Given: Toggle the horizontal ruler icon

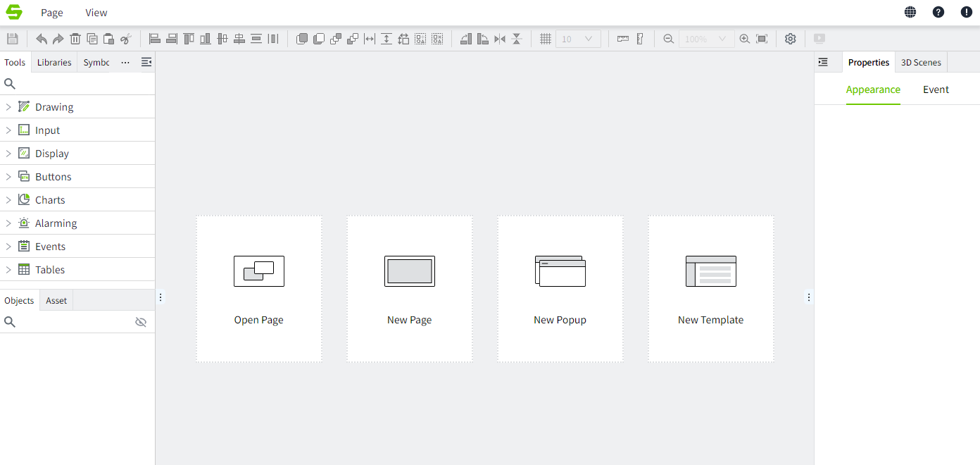Looking at the screenshot, I should click(623, 39).
